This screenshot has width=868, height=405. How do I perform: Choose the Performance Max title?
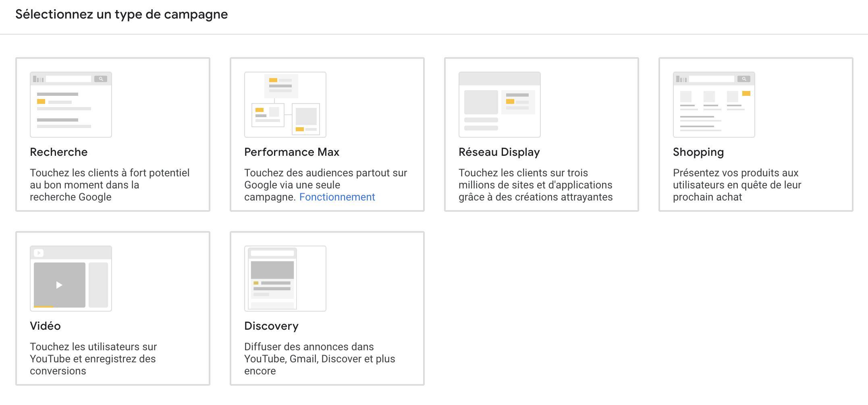[x=292, y=152]
